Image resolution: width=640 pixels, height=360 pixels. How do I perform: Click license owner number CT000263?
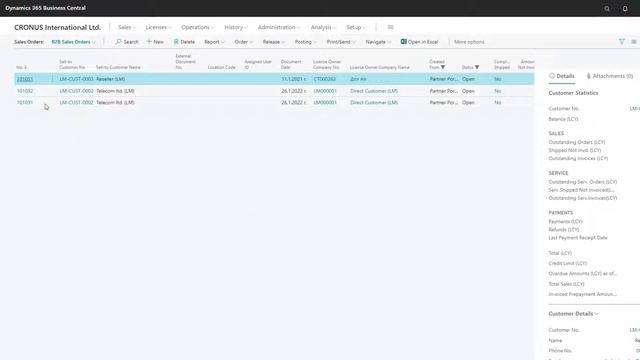324,79
